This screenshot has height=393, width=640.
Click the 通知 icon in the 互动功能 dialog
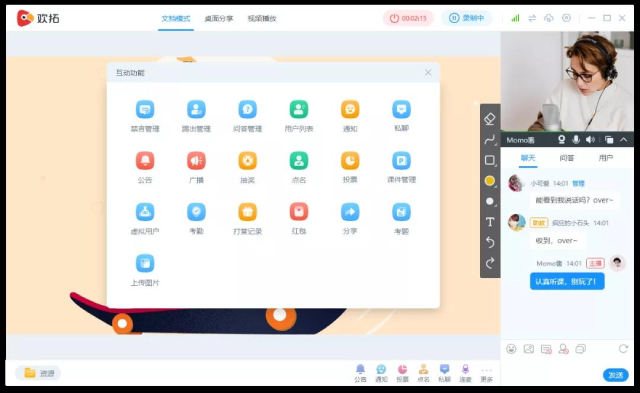pos(350,110)
